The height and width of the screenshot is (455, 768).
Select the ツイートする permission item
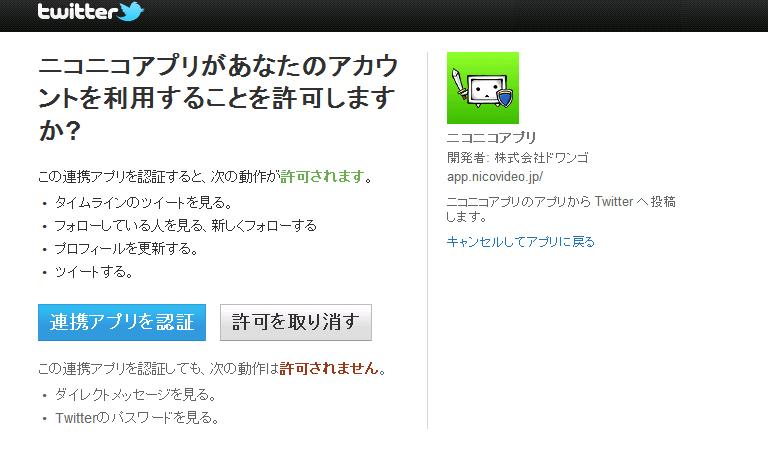tap(94, 272)
